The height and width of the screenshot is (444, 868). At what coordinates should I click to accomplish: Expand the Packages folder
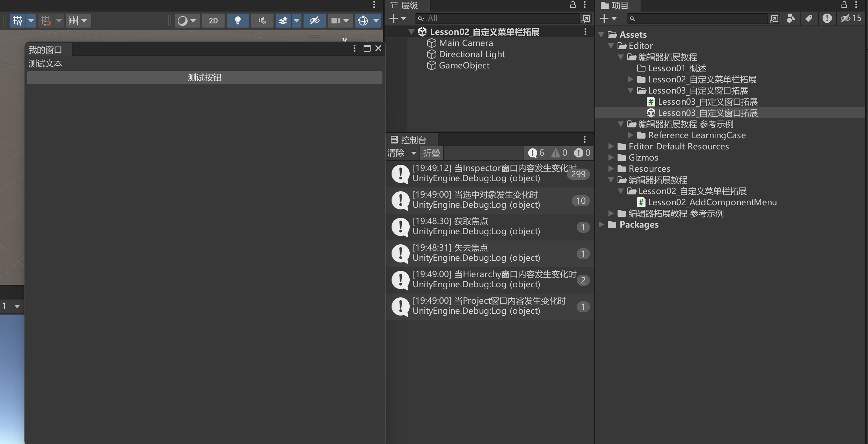click(x=601, y=224)
